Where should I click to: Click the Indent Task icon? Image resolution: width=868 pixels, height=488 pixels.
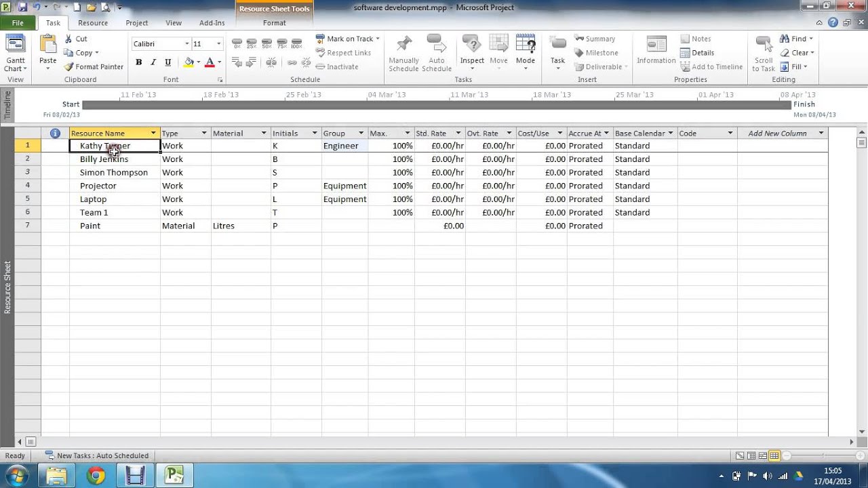(x=252, y=62)
